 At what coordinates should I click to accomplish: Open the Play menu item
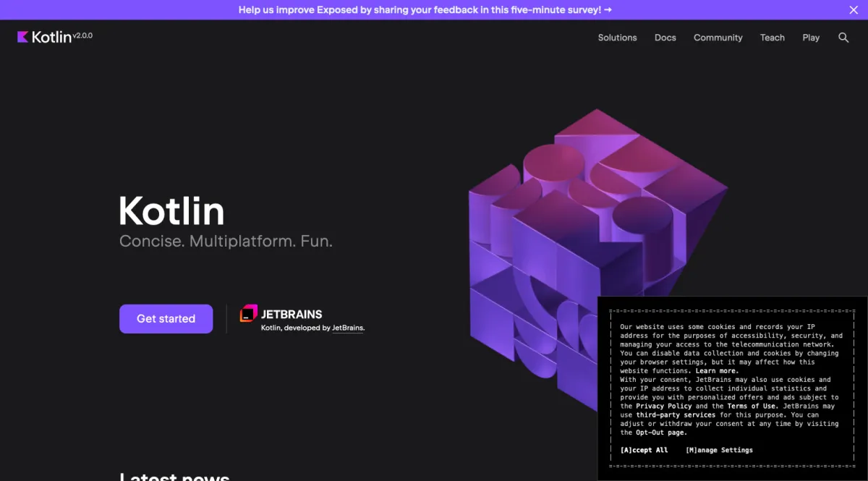(x=811, y=38)
